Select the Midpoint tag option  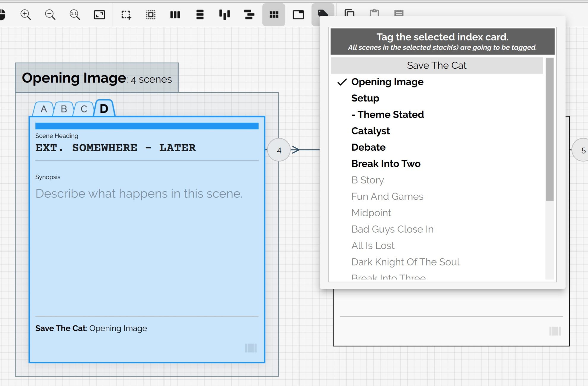[x=371, y=213]
